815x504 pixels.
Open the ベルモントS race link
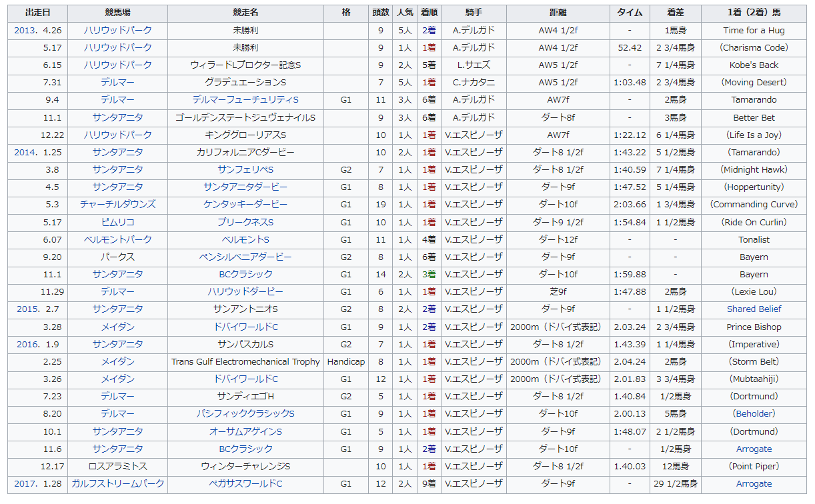pyautogui.click(x=245, y=239)
